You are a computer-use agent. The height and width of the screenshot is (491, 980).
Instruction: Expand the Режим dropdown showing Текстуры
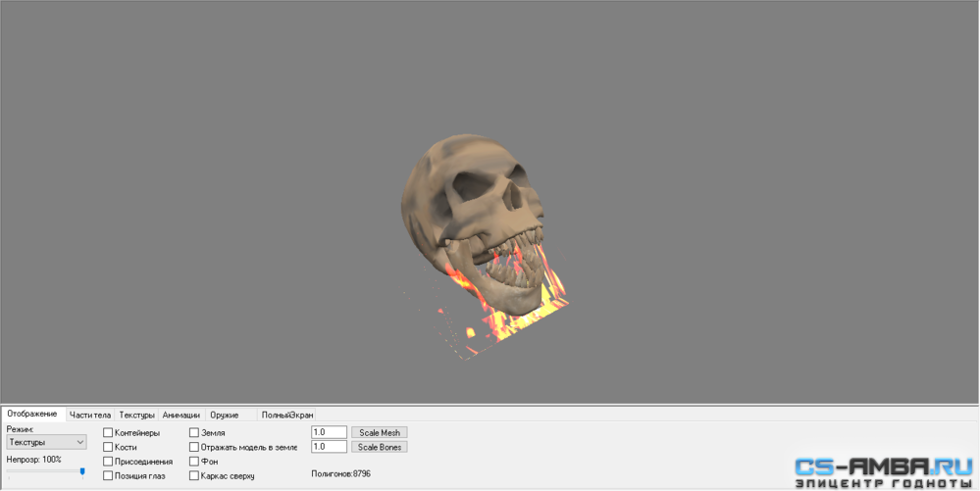coord(47,442)
